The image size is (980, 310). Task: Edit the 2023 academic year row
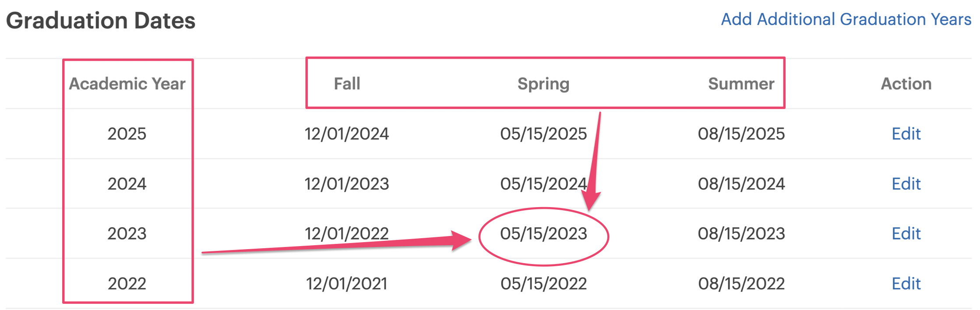tap(906, 233)
